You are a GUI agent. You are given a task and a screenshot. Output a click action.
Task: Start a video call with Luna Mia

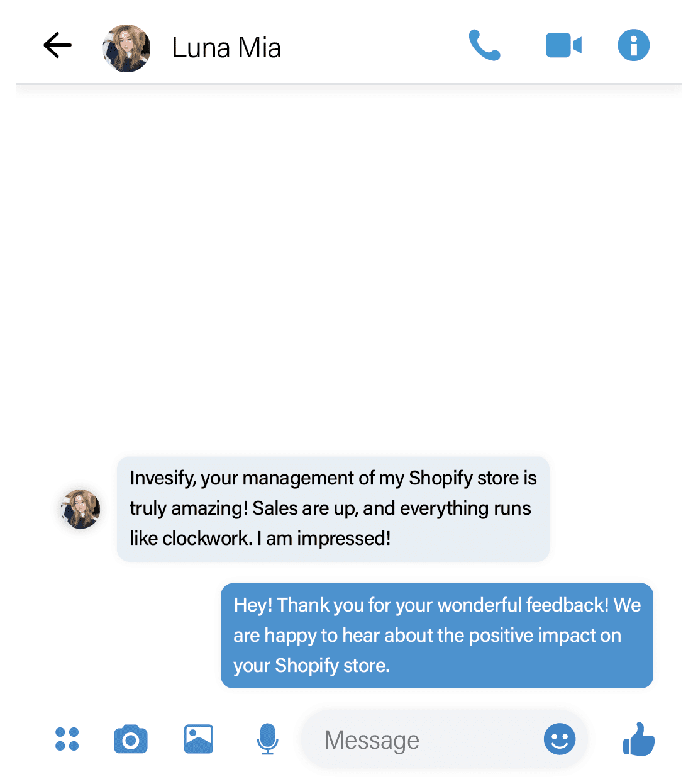(x=563, y=45)
